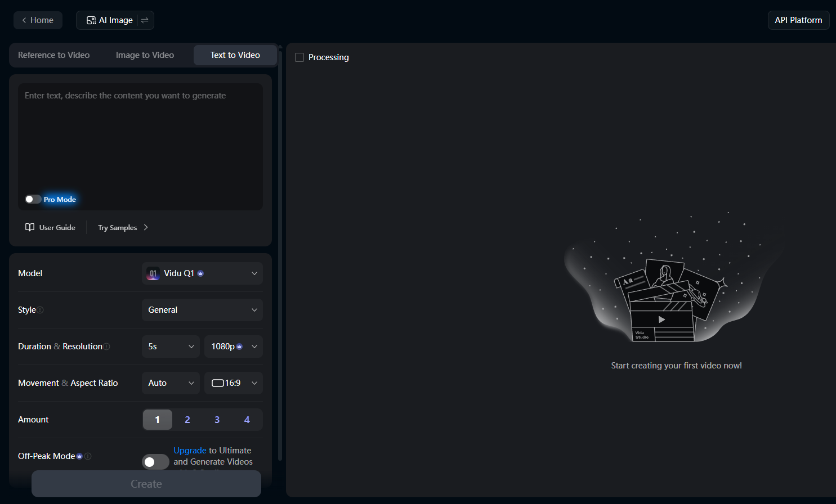Click the Create button

(146, 484)
